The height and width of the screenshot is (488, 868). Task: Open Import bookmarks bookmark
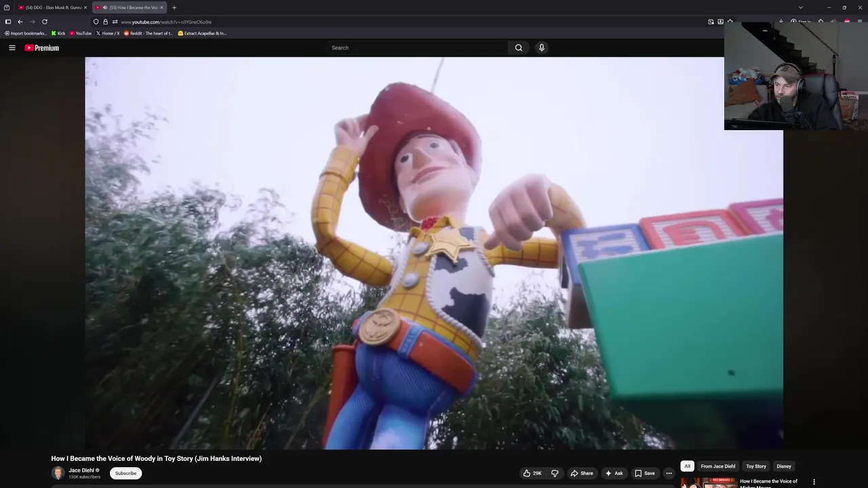(26, 33)
